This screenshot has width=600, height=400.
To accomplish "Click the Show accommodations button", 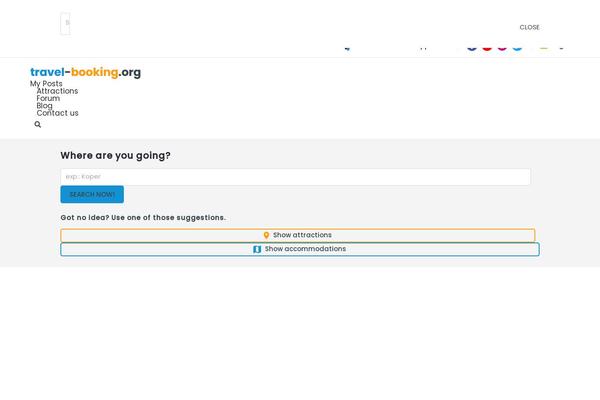I will [x=300, y=249].
